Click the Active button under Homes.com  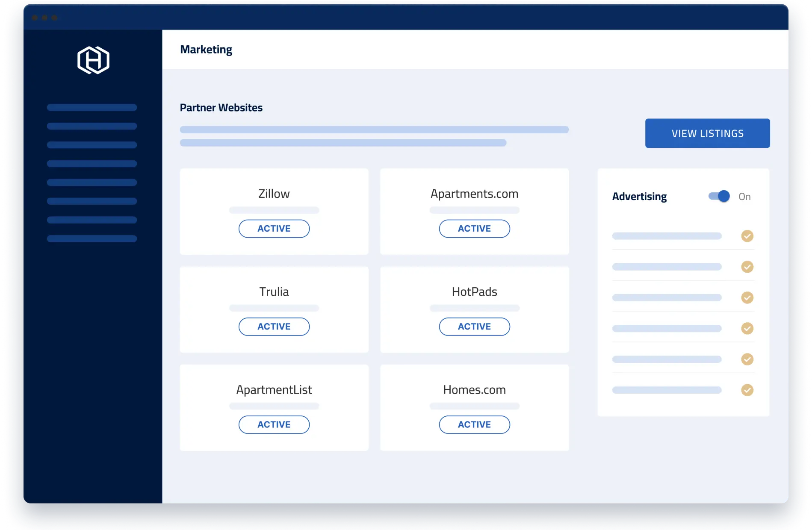(474, 424)
